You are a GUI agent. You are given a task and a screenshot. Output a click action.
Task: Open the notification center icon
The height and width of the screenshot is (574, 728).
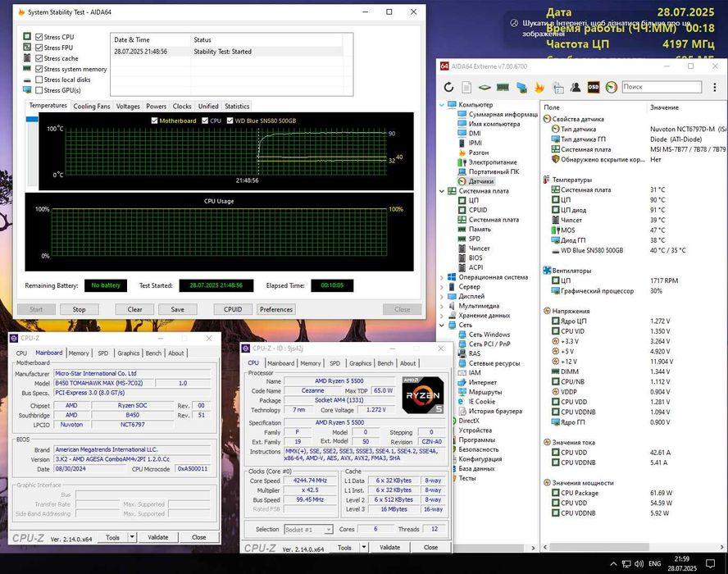(x=710, y=564)
